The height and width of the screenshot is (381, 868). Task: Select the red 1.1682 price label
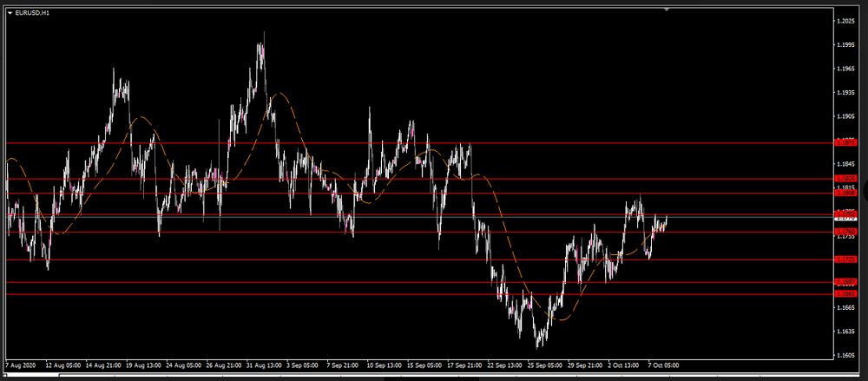(845, 294)
